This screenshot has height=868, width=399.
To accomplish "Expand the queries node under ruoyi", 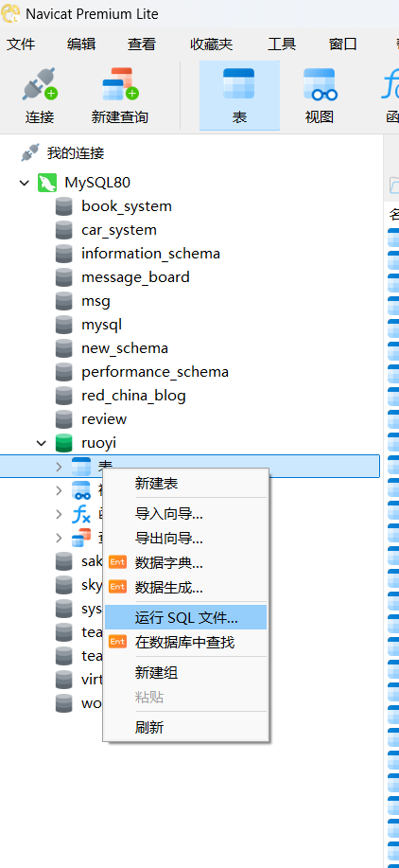I will point(59,538).
